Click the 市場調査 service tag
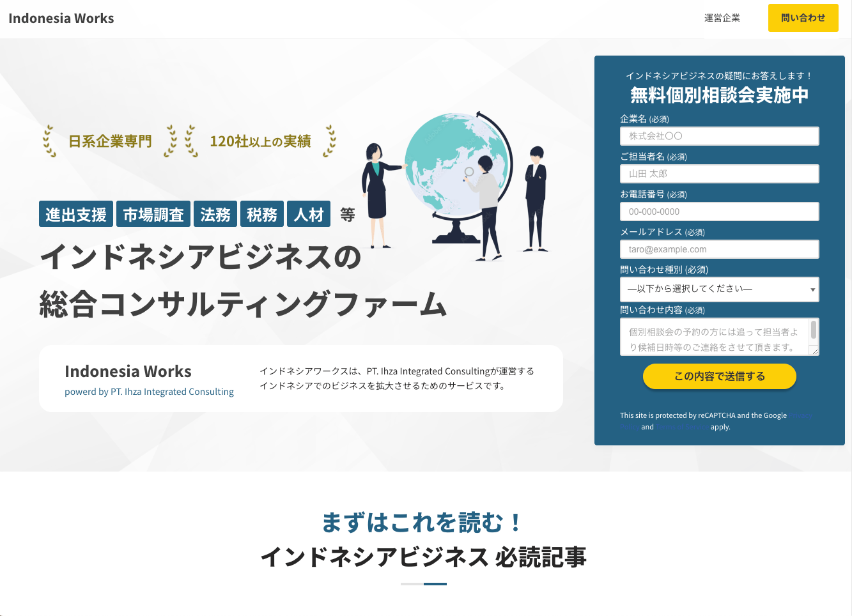Image resolution: width=852 pixels, height=616 pixels. pyautogui.click(x=153, y=213)
